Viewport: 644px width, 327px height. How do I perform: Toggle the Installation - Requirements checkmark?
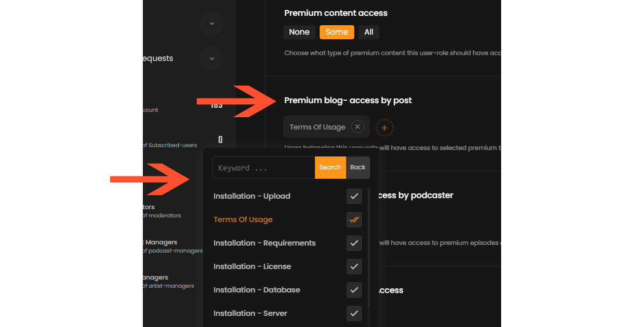[354, 243]
